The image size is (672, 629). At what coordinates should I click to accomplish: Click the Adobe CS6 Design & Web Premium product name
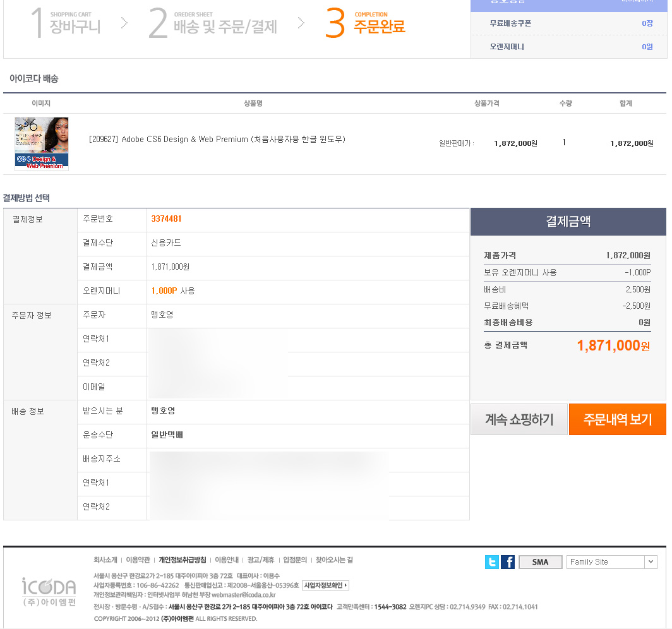[217, 139]
